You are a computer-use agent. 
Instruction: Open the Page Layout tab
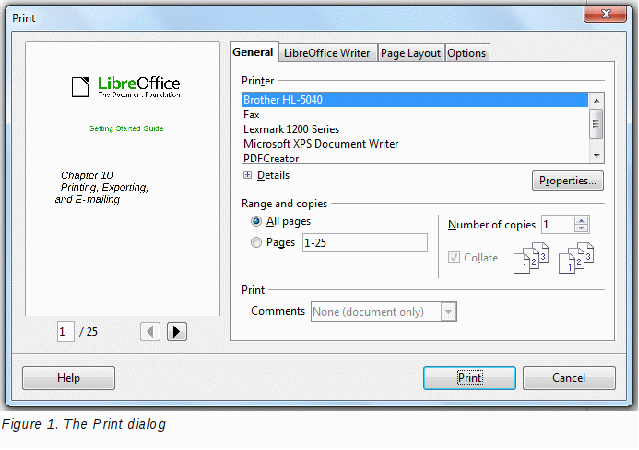(411, 53)
